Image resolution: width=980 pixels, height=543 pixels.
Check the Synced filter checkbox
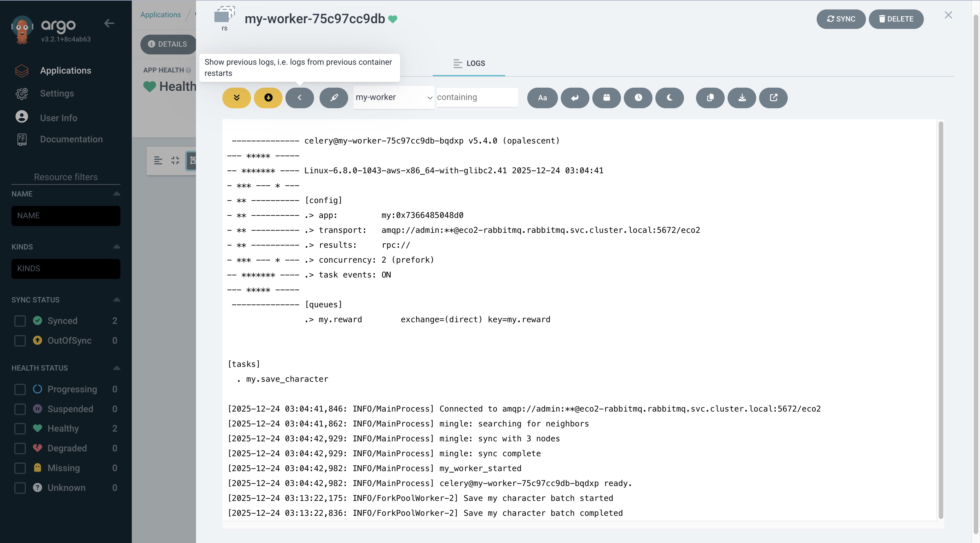[x=20, y=321]
